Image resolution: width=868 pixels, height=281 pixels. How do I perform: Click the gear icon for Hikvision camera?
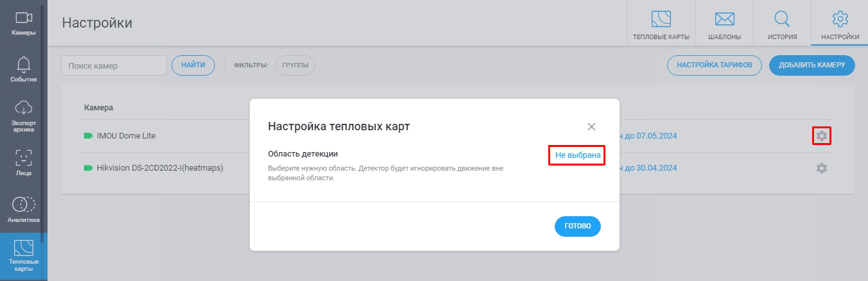[821, 168]
